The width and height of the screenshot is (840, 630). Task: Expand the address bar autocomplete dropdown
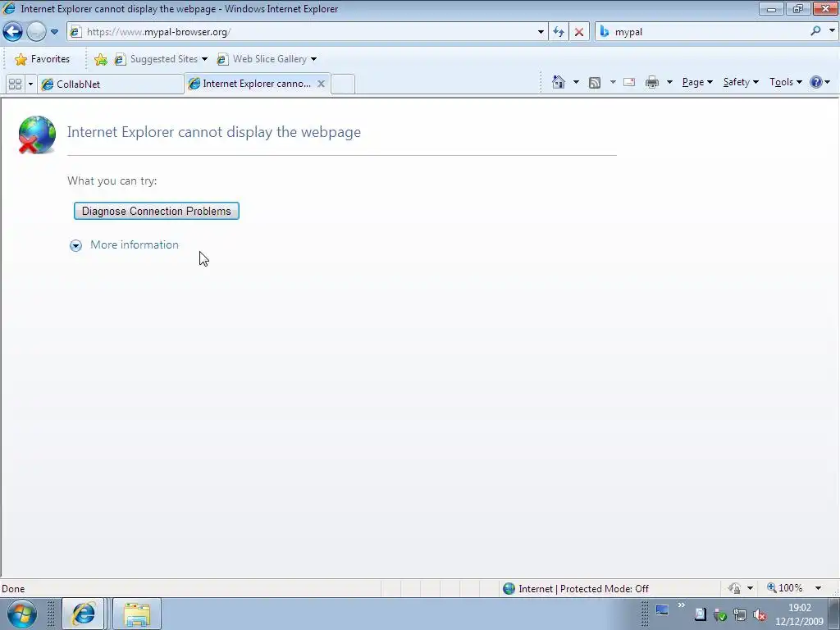coord(541,32)
